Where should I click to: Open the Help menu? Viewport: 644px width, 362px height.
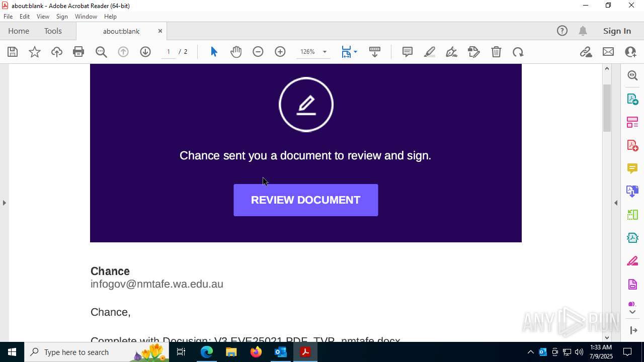(110, 17)
